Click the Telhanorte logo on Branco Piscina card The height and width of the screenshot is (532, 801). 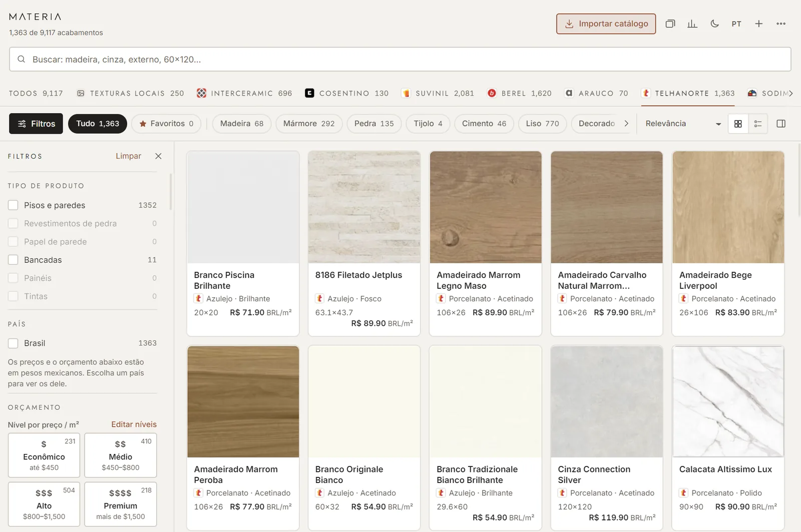point(199,298)
